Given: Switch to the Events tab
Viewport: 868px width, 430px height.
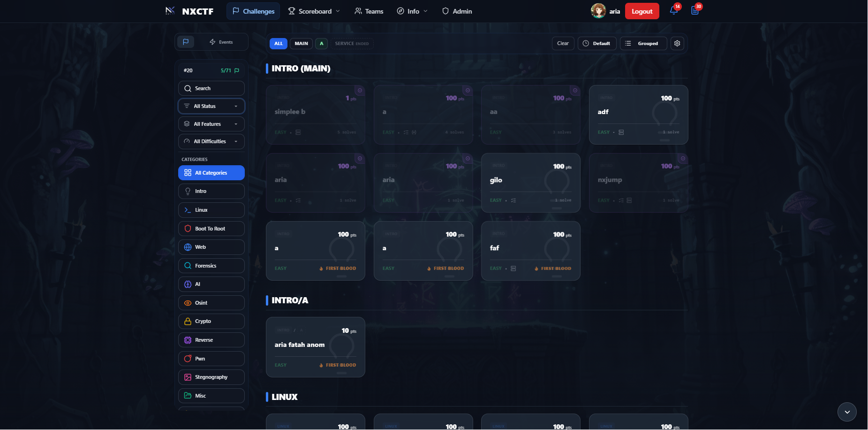Looking at the screenshot, I should (x=221, y=42).
